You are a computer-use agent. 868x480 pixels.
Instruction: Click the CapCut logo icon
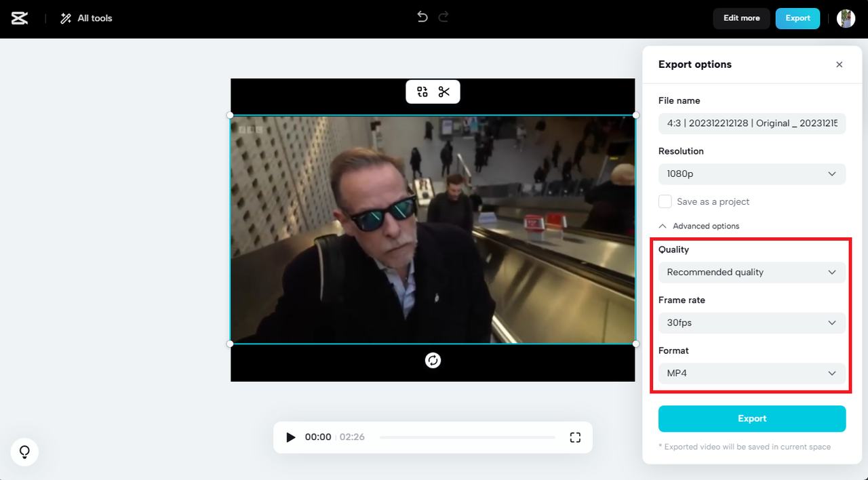pos(20,18)
